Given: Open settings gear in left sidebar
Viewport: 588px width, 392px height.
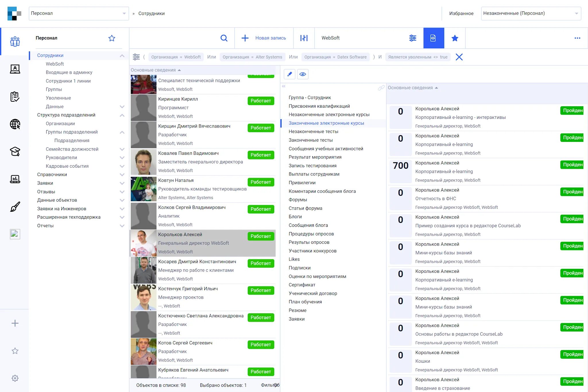Looking at the screenshot, I should tap(15, 378).
